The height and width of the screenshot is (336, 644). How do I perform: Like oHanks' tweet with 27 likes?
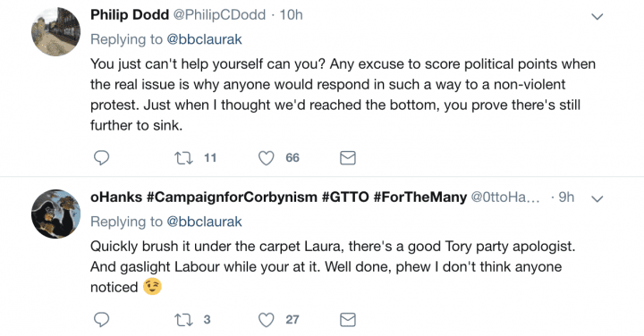click(x=266, y=320)
